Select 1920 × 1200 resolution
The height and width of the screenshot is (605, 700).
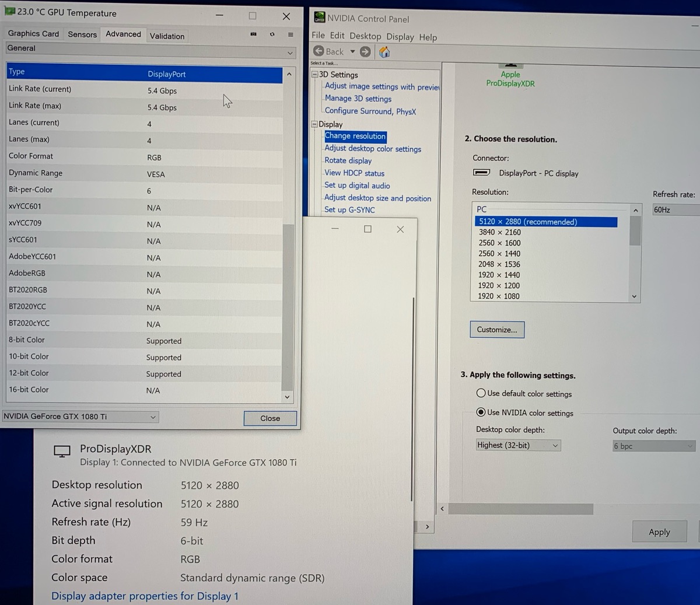[499, 285]
